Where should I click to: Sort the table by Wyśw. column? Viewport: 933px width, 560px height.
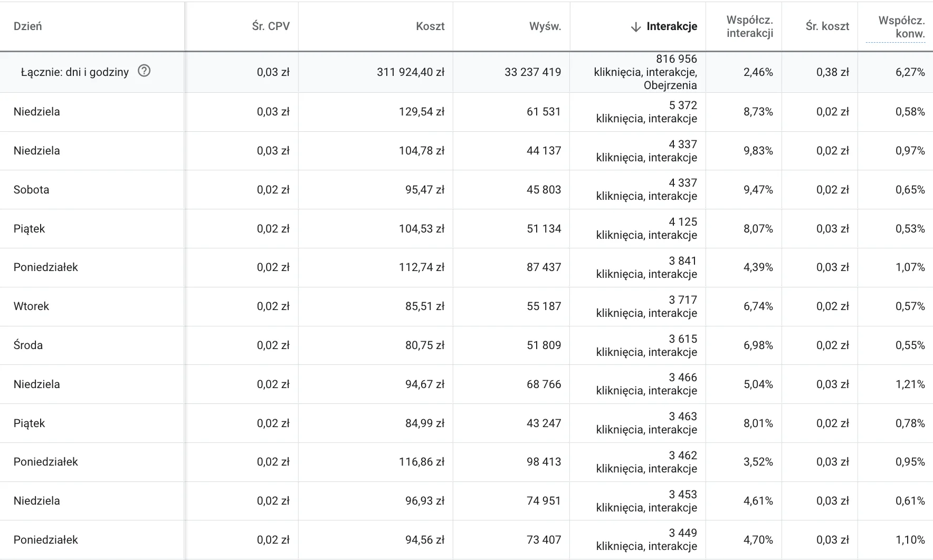coord(545,26)
